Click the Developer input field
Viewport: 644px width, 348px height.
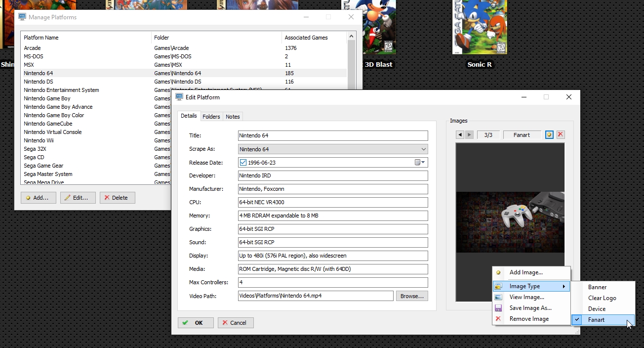pyautogui.click(x=333, y=175)
